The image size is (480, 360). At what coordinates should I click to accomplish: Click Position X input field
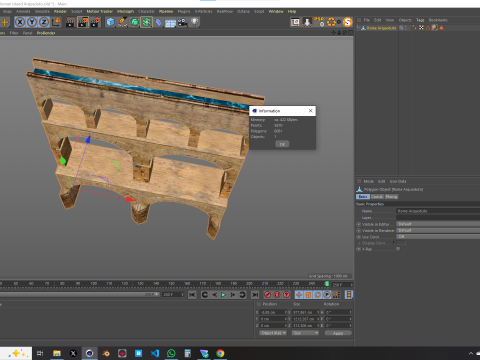tap(273, 312)
